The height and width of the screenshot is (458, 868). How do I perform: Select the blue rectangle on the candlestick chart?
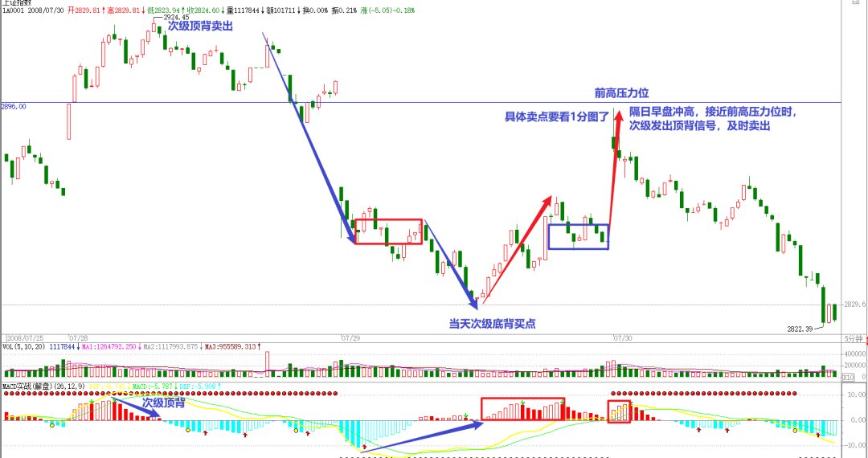click(578, 236)
